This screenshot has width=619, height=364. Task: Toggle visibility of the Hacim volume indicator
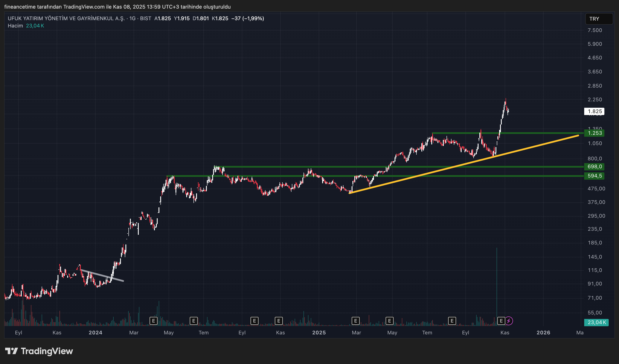(15, 25)
